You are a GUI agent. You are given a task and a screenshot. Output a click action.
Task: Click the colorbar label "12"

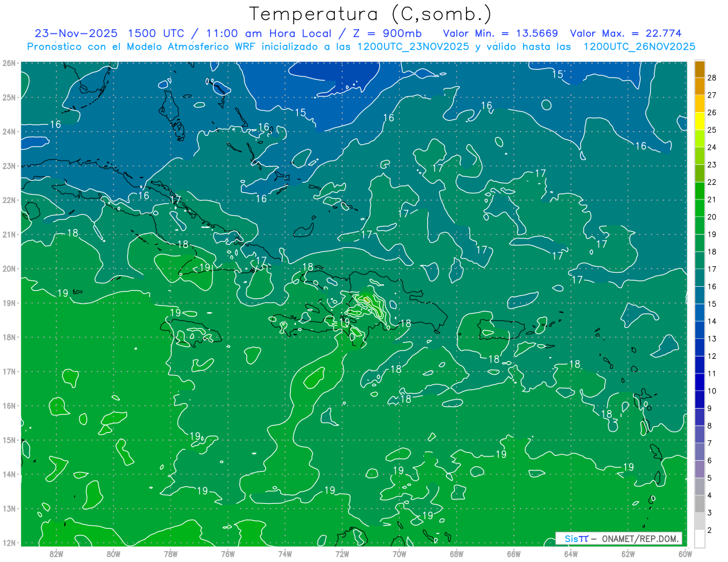(712, 356)
